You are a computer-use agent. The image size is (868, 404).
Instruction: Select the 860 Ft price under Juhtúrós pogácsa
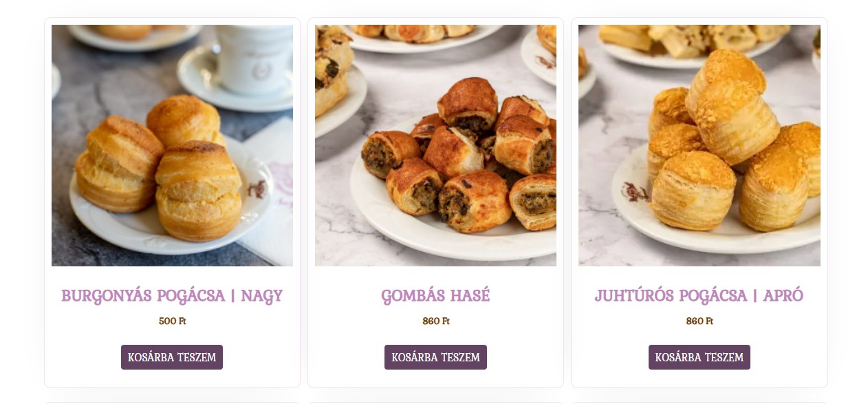click(699, 321)
